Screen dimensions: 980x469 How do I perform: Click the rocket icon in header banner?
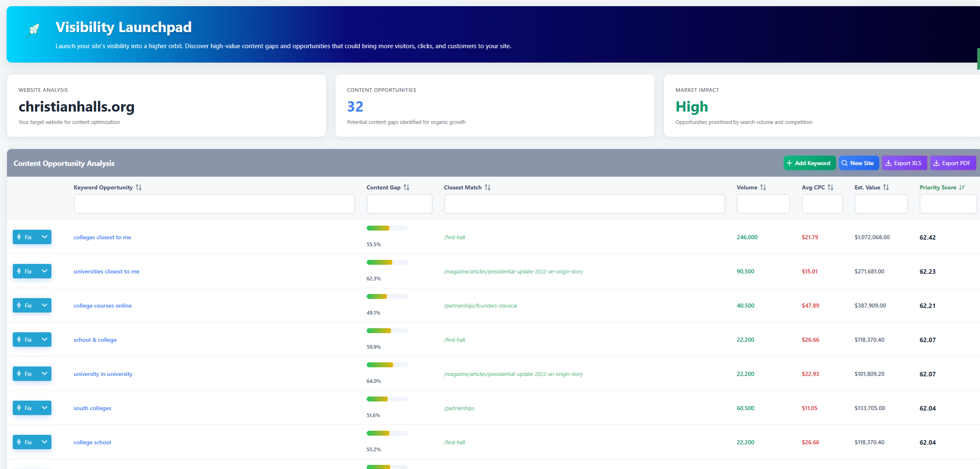33,30
